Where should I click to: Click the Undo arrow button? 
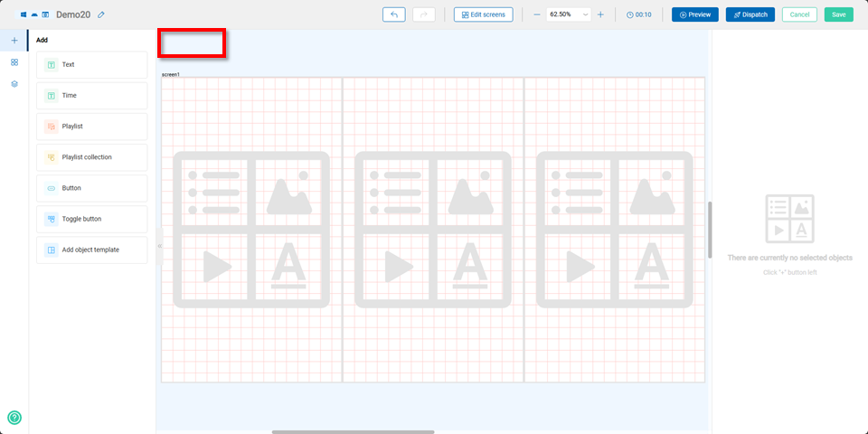pos(394,15)
